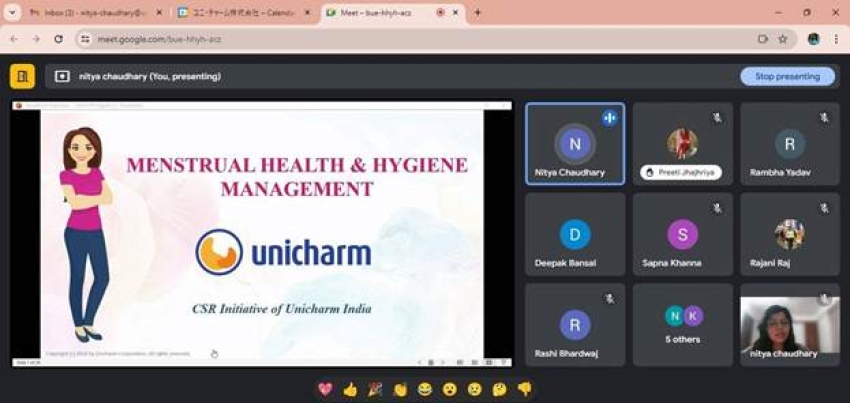The height and width of the screenshot is (403, 850).
Task: Click 'CSR Initiative of Unicharm India' text
Action: (x=282, y=309)
